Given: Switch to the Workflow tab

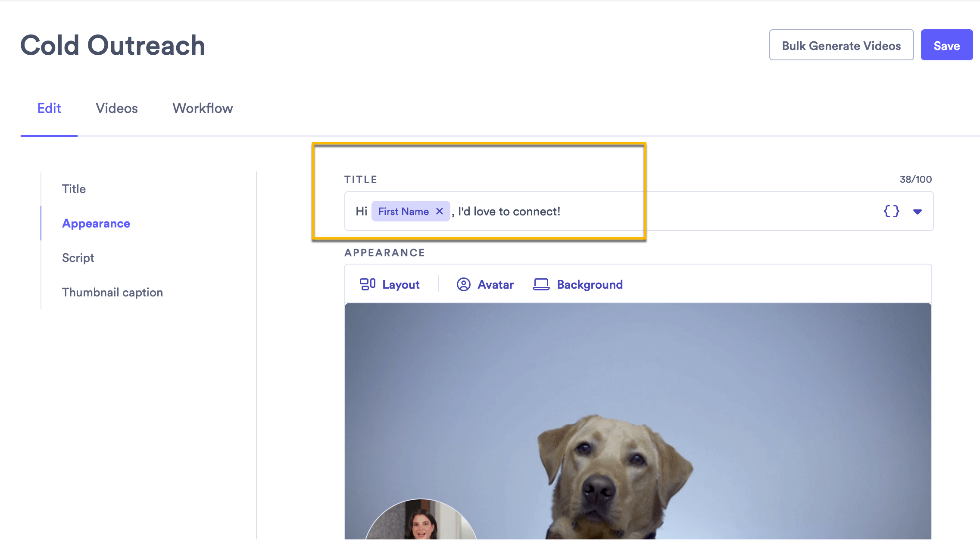Looking at the screenshot, I should click(202, 109).
